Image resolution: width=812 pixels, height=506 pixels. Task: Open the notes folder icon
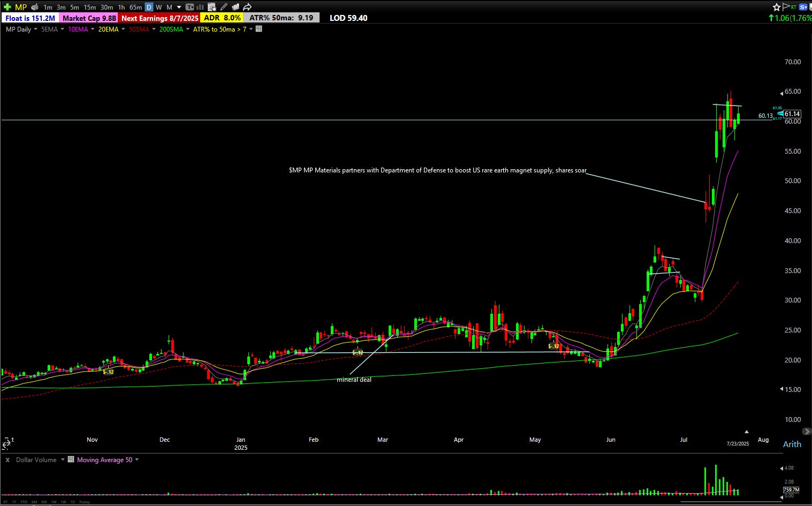pos(235,7)
